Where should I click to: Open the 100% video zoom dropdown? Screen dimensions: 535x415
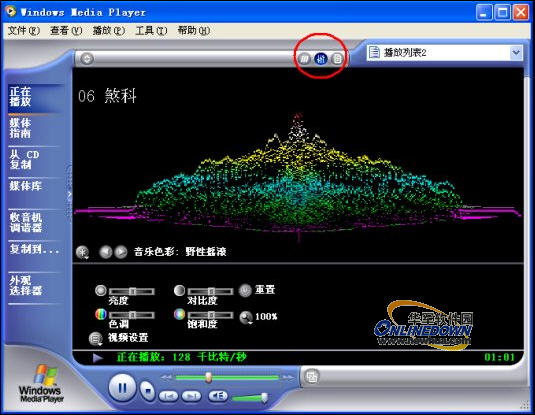point(258,317)
